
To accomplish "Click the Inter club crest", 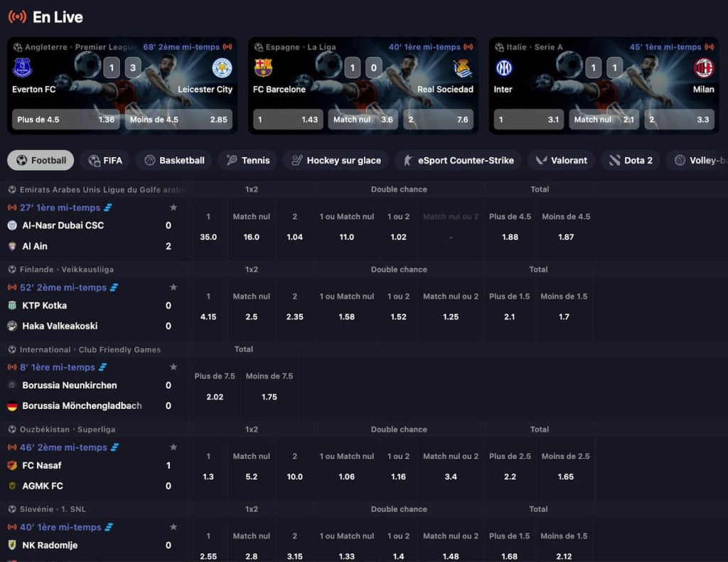I will [x=504, y=68].
